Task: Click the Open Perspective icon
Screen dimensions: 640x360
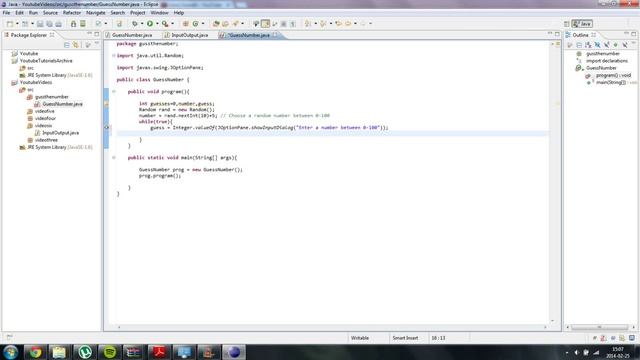Action: [x=567, y=24]
